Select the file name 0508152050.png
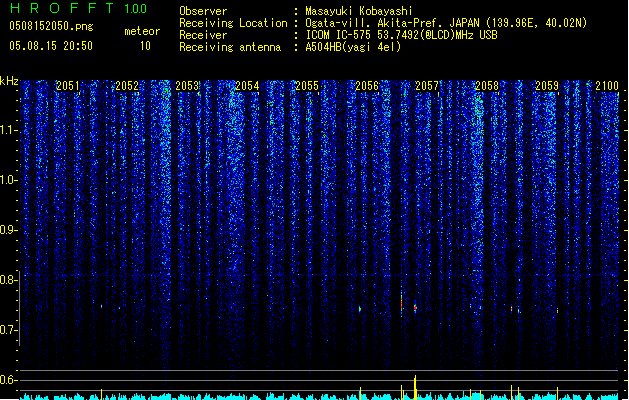 click(51, 26)
